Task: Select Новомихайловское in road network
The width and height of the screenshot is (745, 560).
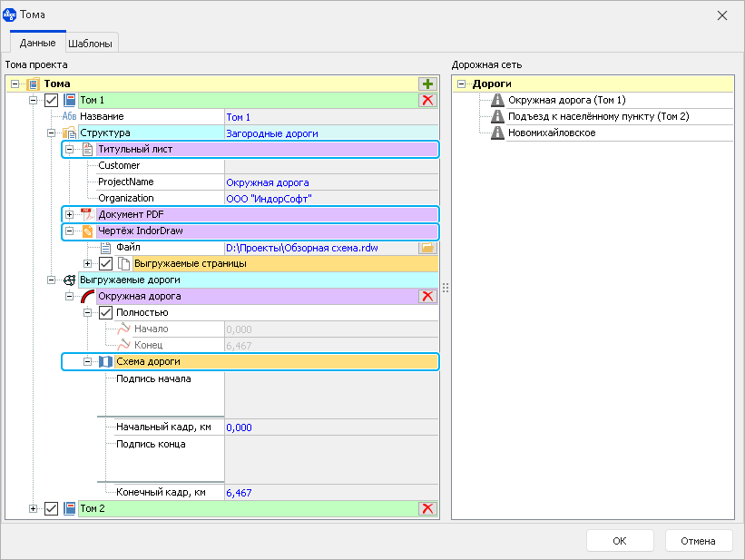Action: (x=552, y=133)
